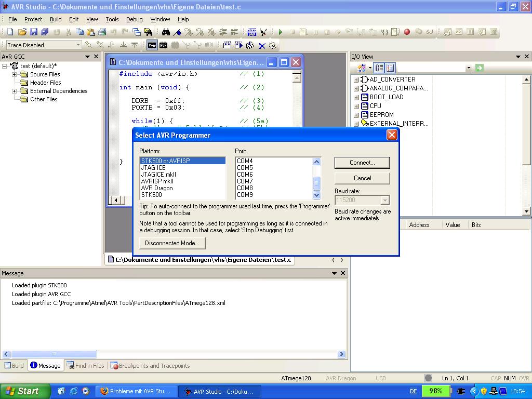532x399 pixels.
Task: Expand BOOT_LOAD node in I/O View
Action: (356, 98)
